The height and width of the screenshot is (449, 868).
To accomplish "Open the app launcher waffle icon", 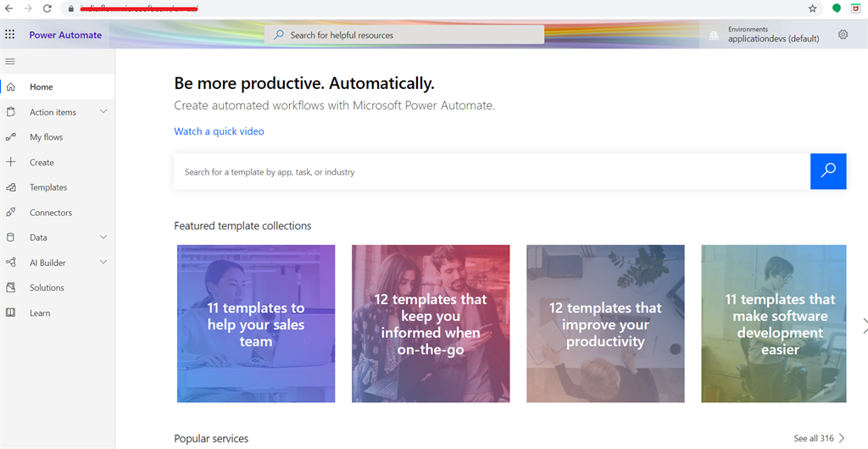I will [x=10, y=35].
